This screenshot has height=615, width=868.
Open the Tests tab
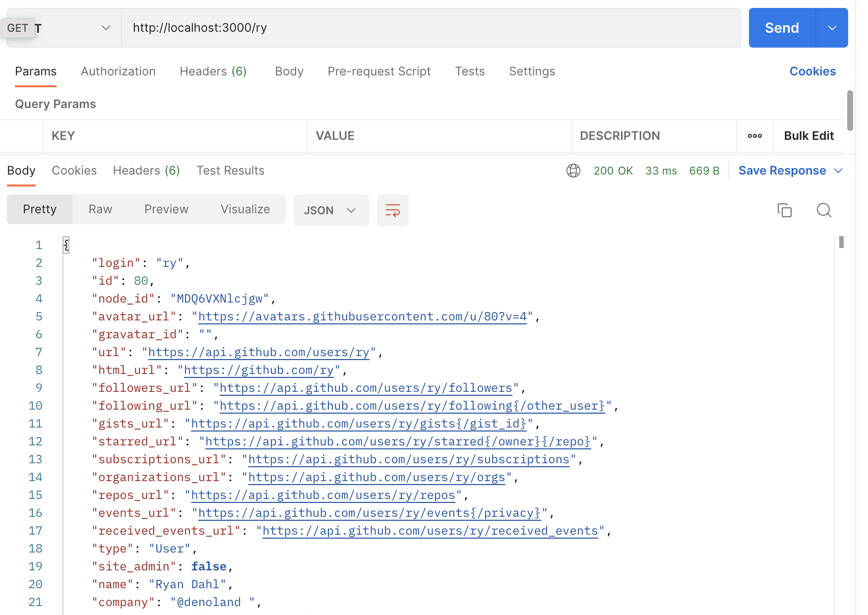pyautogui.click(x=470, y=71)
